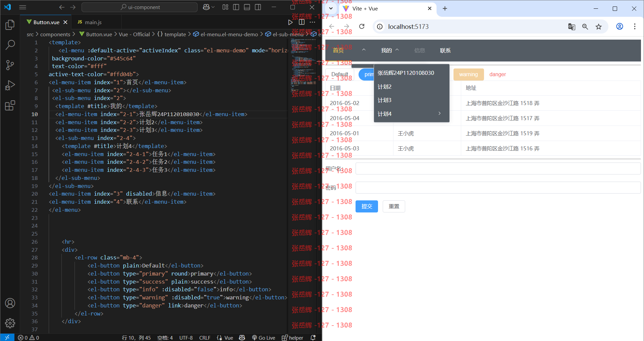
Task: Expand the 计划4 nested submenu
Action: [412, 114]
